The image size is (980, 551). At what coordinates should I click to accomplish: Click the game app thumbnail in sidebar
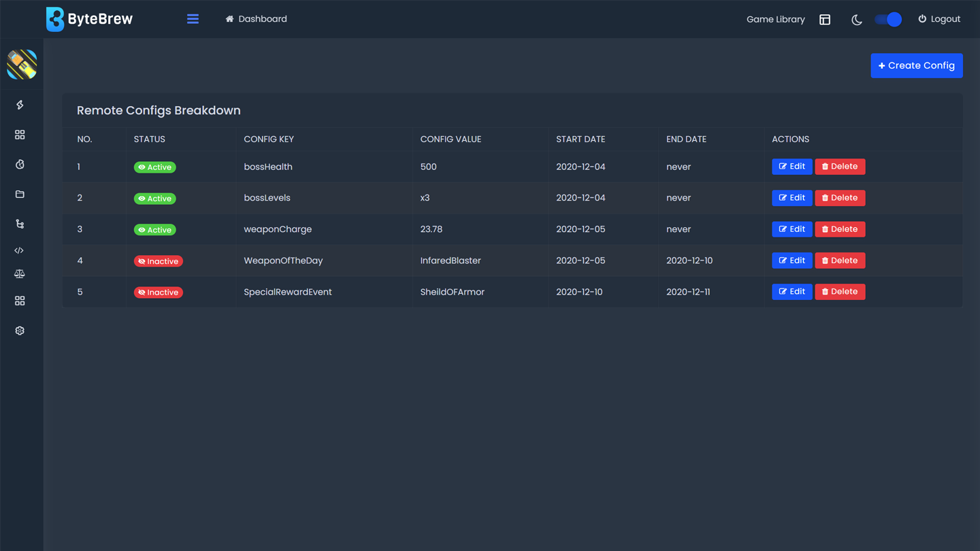22,65
